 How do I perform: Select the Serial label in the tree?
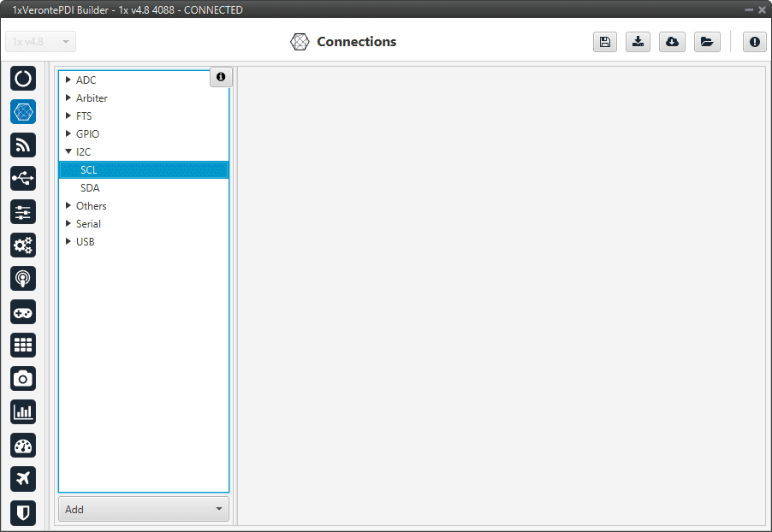tap(89, 223)
